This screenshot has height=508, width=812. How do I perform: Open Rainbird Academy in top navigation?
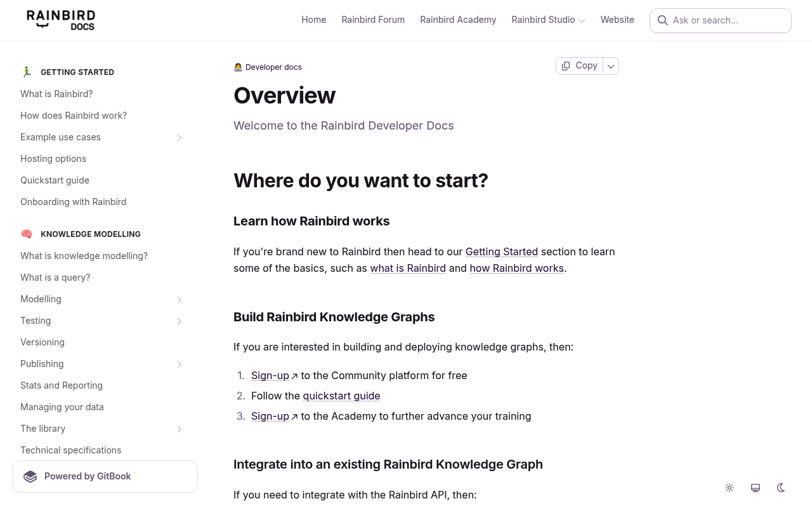click(x=458, y=20)
